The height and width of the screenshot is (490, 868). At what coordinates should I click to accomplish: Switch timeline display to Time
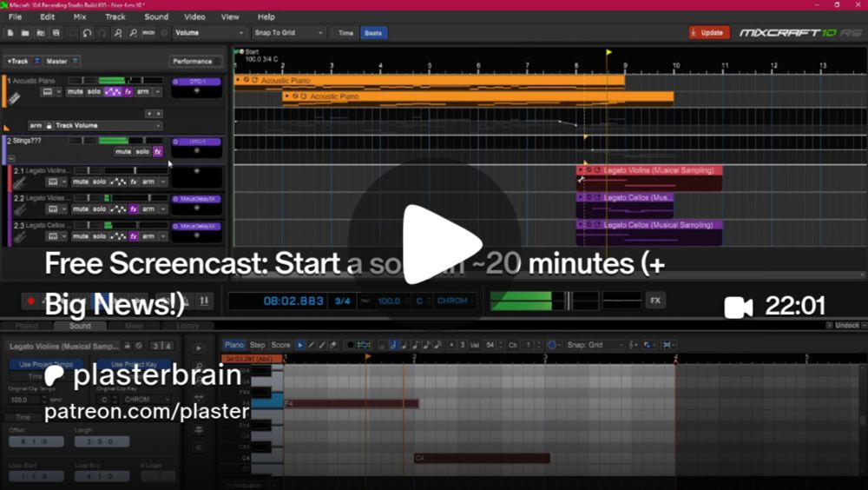point(345,33)
